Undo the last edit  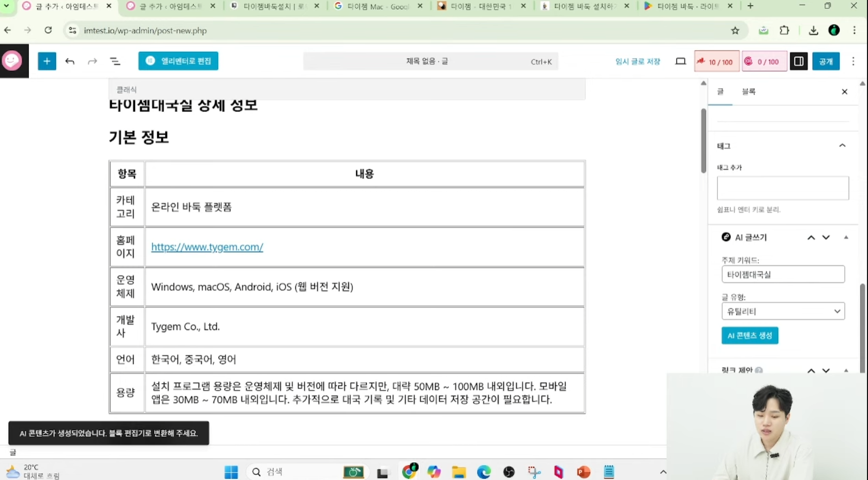(70, 61)
